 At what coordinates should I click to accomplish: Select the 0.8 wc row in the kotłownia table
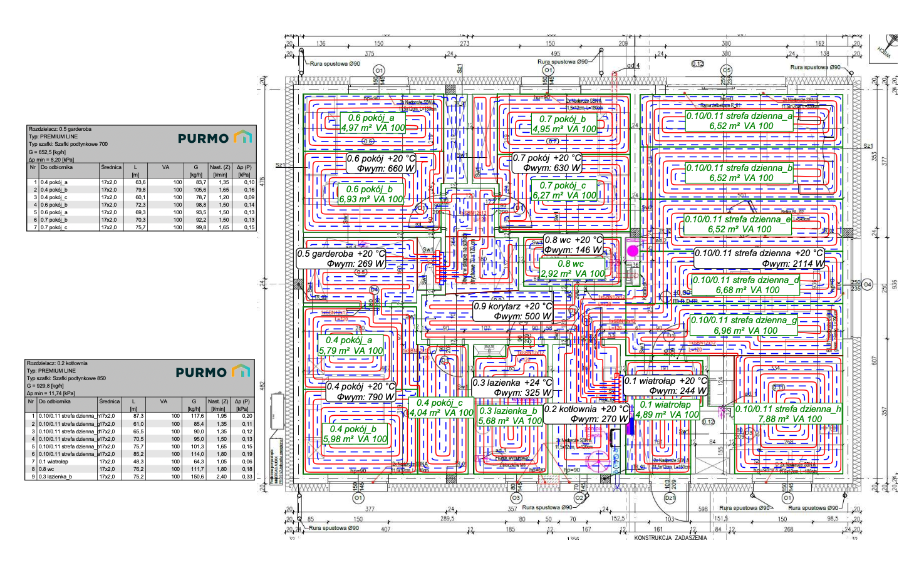[140, 469]
